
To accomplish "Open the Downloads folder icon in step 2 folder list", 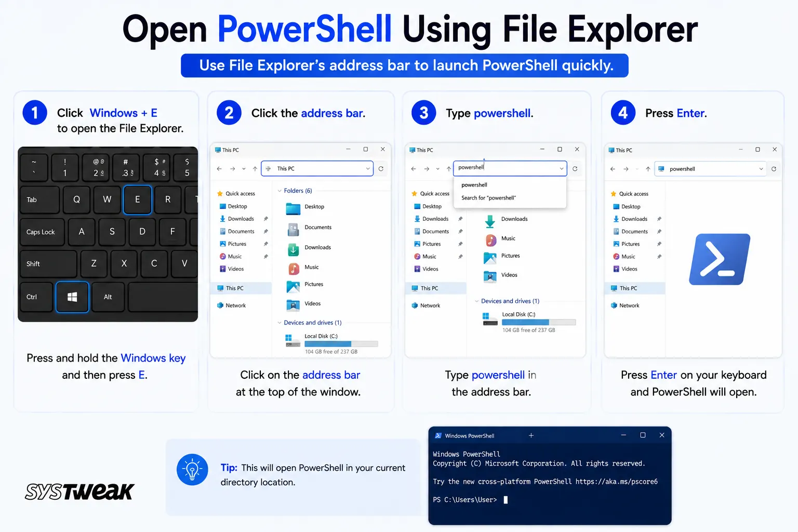I will point(294,249).
